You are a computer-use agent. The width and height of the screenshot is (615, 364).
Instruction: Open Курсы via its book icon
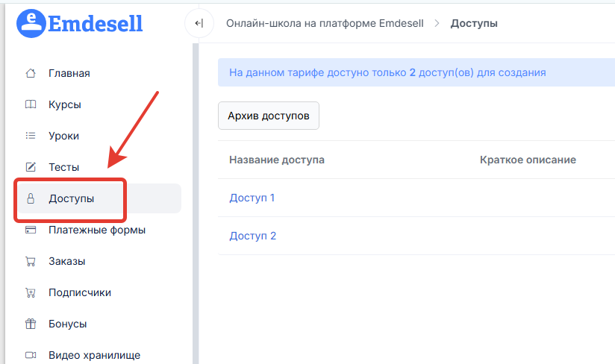pyautogui.click(x=31, y=104)
